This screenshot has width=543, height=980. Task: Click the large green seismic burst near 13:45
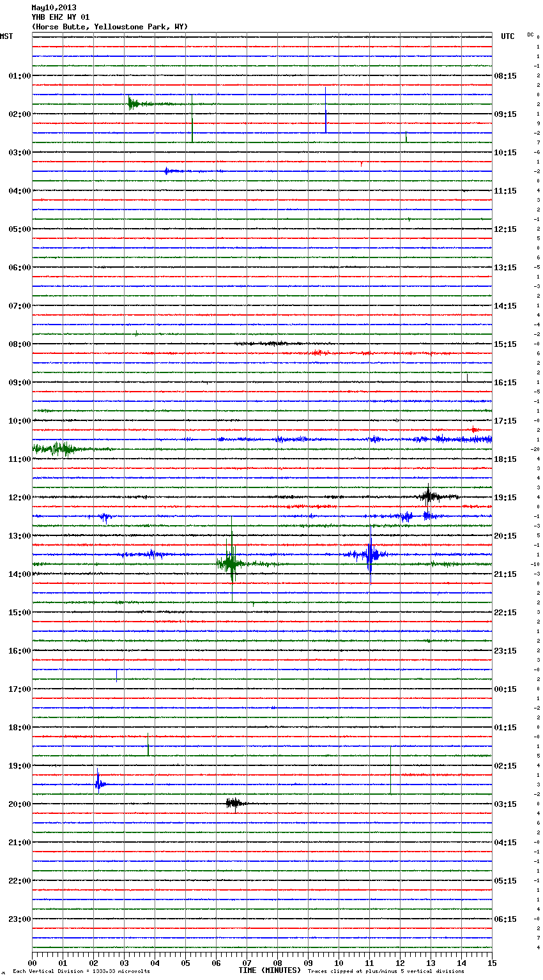[x=231, y=560]
